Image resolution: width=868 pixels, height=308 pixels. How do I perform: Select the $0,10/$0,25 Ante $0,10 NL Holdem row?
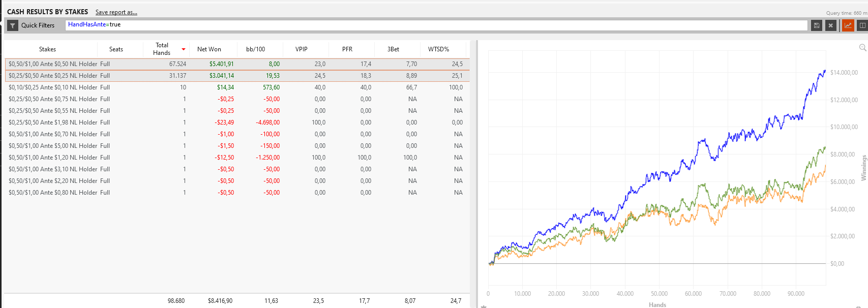tap(237, 87)
